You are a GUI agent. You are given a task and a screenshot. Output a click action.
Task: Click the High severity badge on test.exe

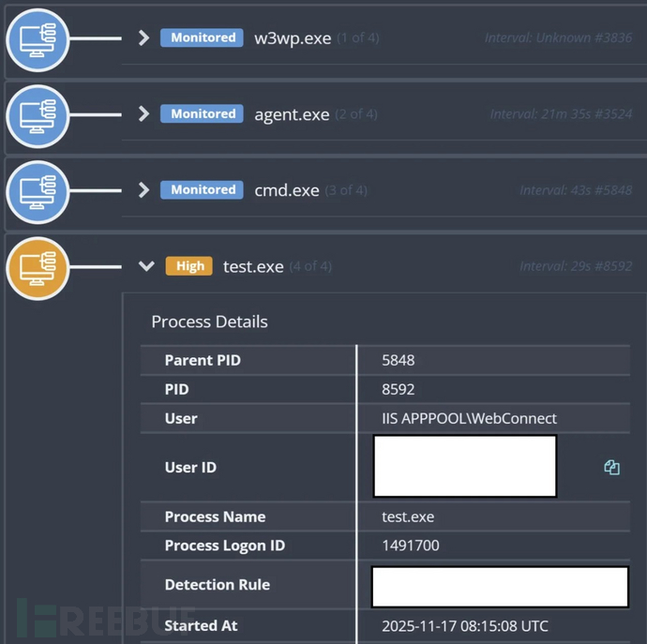pyautogui.click(x=189, y=266)
